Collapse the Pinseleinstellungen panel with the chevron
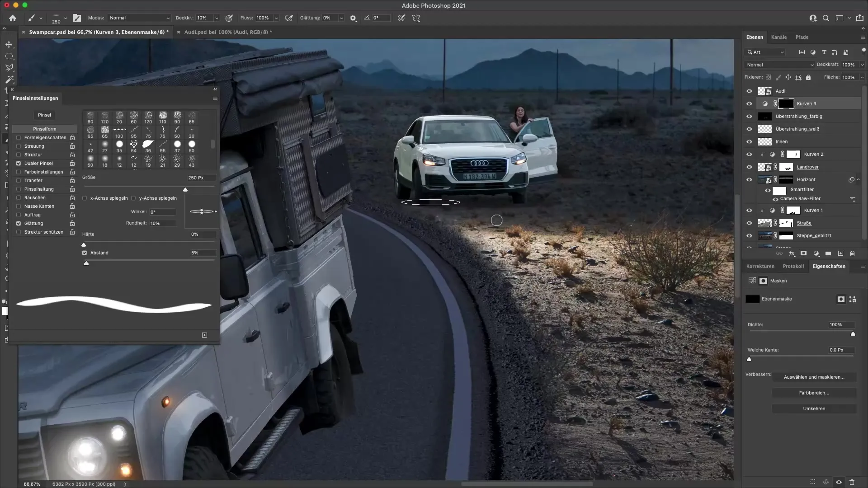The image size is (868, 488). [x=215, y=89]
